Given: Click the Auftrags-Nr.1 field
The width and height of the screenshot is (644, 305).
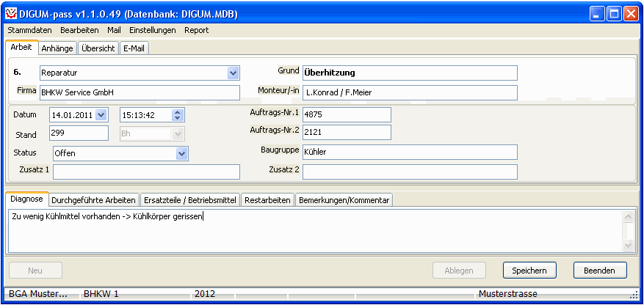Looking at the screenshot, I should click(346, 114).
